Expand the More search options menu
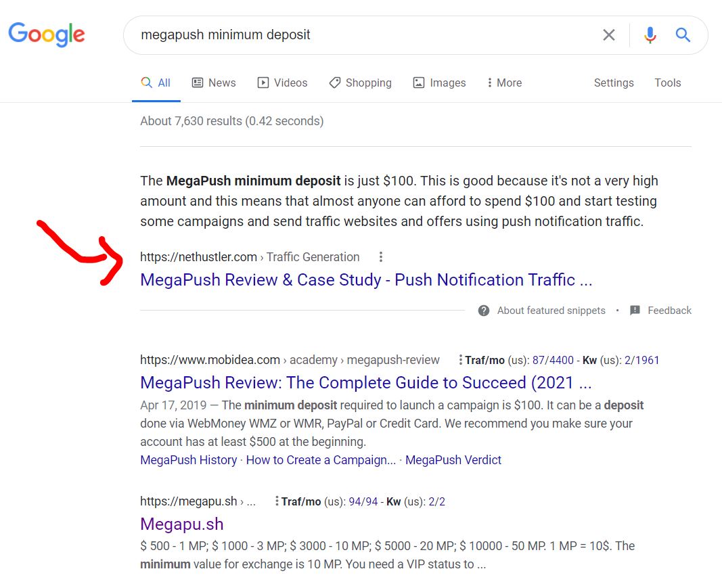Image resolution: width=722 pixels, height=588 pixels. click(x=505, y=83)
